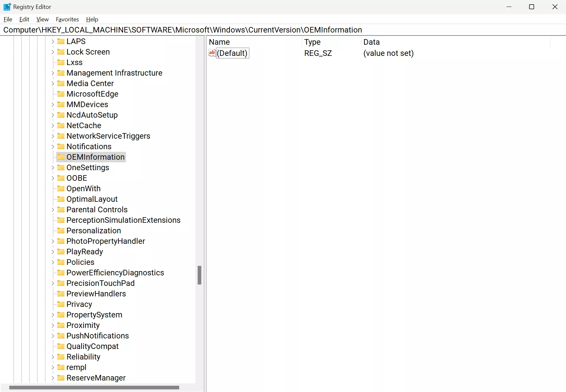This screenshot has width=566, height=392.
Task: Open the Edit menu
Action: pyautogui.click(x=24, y=19)
